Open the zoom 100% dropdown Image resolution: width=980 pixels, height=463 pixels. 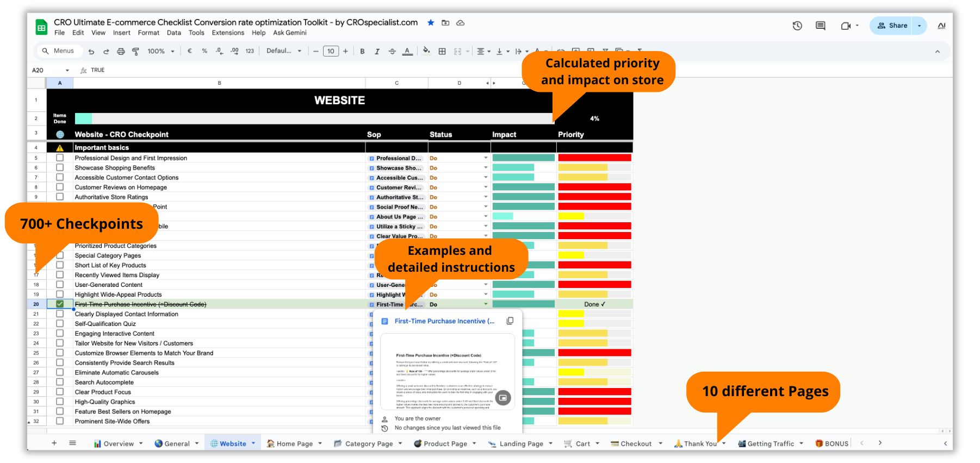click(x=160, y=51)
